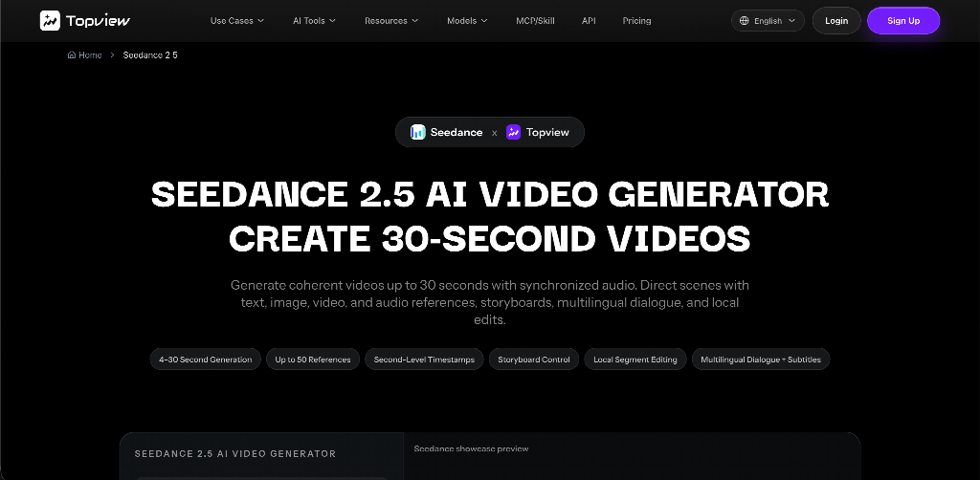Open the Use Cases menu
This screenshot has width=980, height=480.
[237, 21]
